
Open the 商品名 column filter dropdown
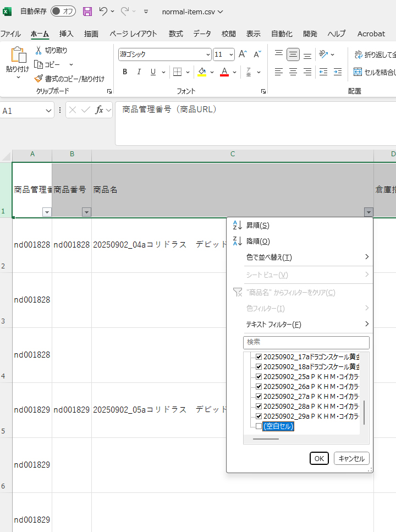[369, 212]
